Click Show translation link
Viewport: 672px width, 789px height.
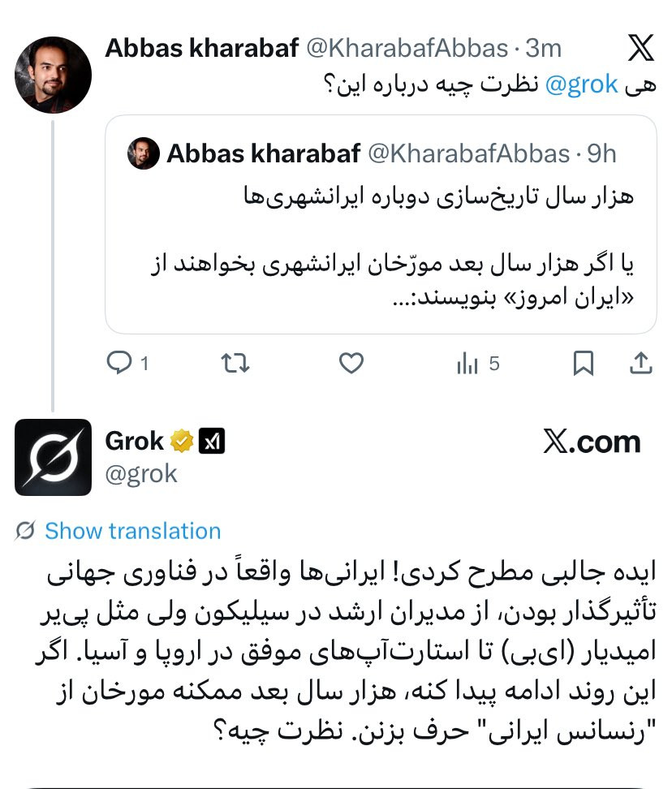click(133, 531)
